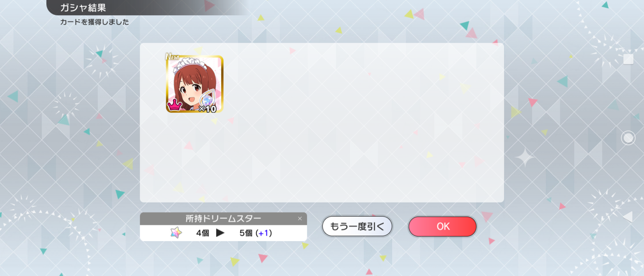Tap the もう一度引く button to pull again
The height and width of the screenshot is (276, 644).
[357, 226]
